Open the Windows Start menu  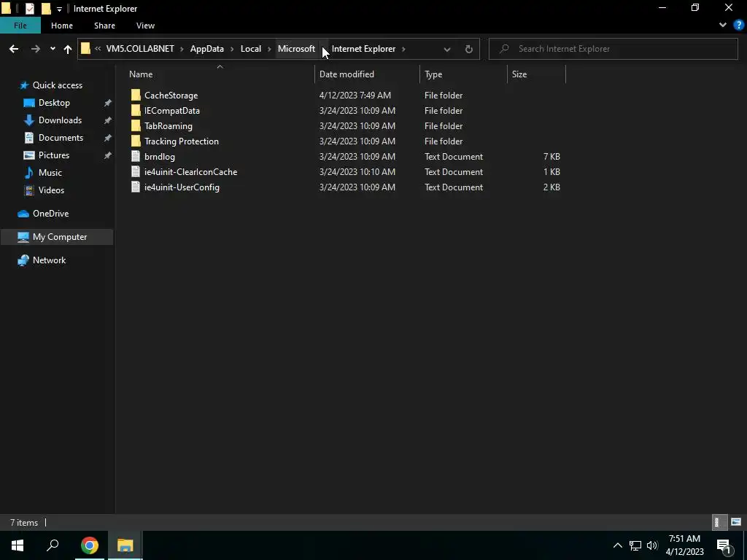point(18,545)
